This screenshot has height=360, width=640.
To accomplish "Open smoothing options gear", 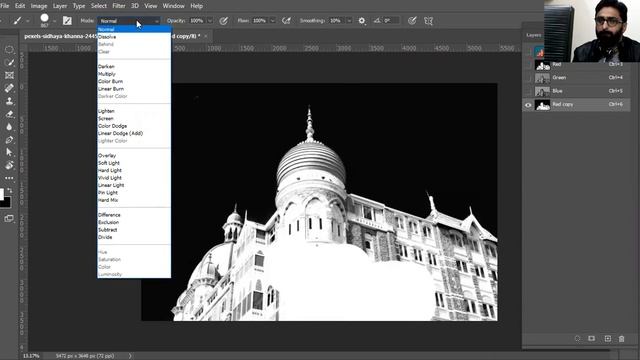I will (x=362, y=21).
